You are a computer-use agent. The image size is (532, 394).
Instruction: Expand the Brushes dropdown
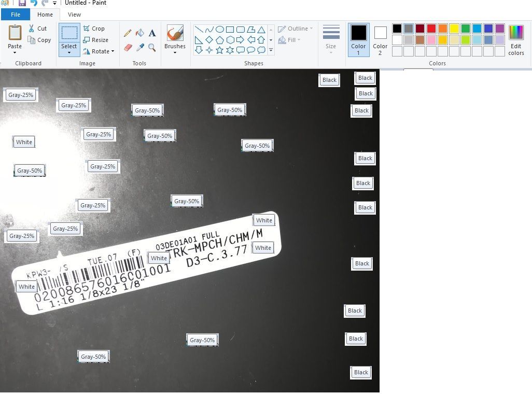(175, 52)
